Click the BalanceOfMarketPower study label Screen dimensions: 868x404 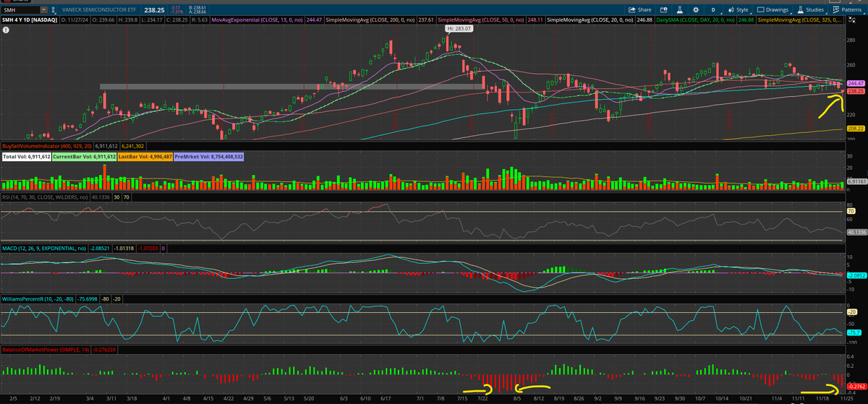[46, 349]
